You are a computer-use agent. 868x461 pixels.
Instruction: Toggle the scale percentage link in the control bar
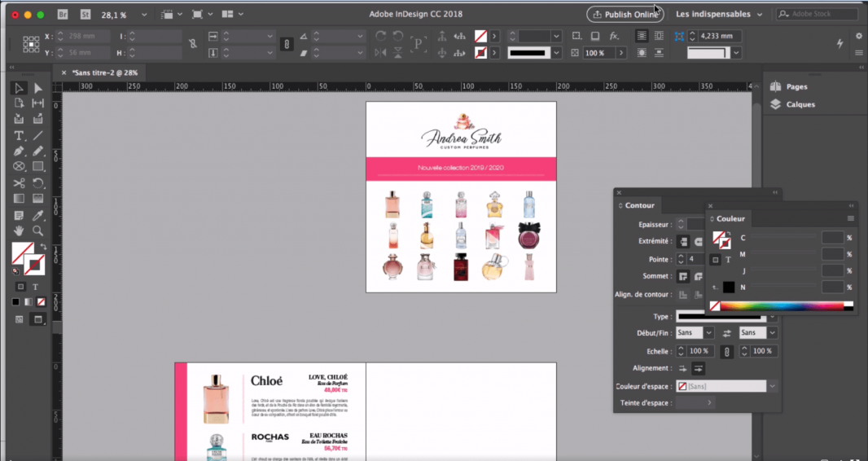[286, 44]
